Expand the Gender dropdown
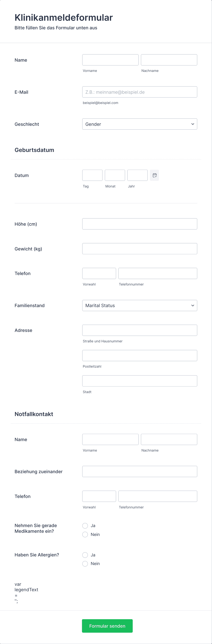Image resolution: width=212 pixels, height=644 pixels. click(x=140, y=124)
